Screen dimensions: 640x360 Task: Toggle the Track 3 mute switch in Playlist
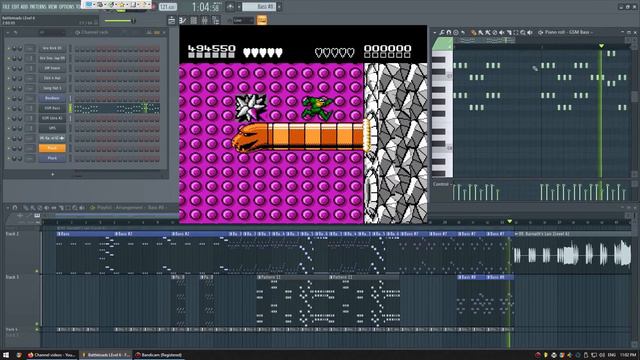[37, 324]
